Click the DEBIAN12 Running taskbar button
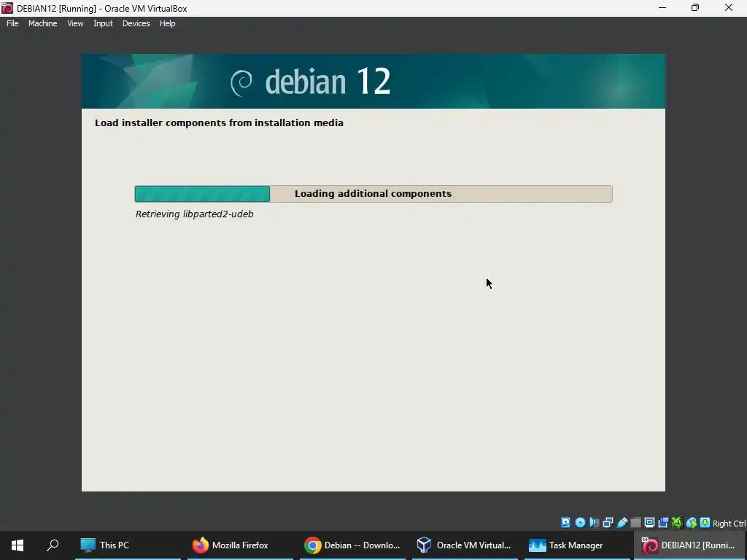 [690, 545]
